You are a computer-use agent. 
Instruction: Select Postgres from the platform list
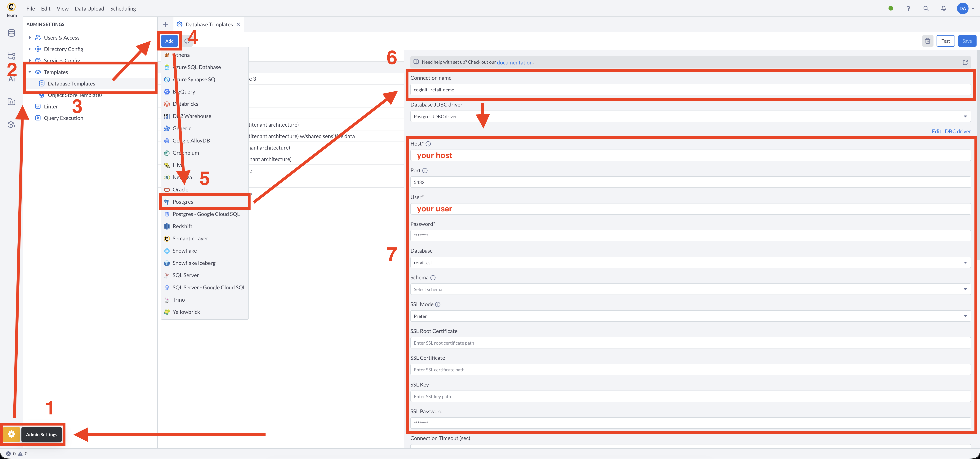pos(205,202)
